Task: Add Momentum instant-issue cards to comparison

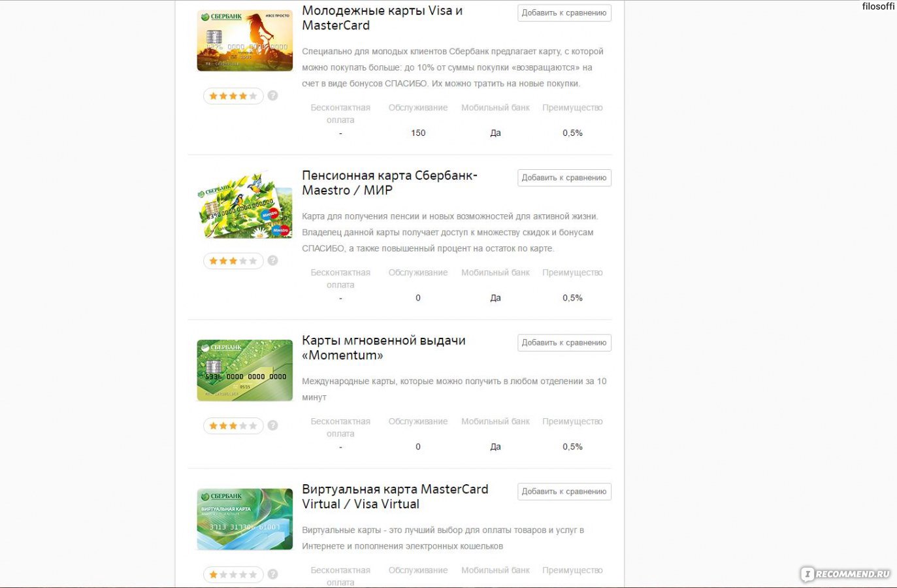Action: [x=564, y=342]
